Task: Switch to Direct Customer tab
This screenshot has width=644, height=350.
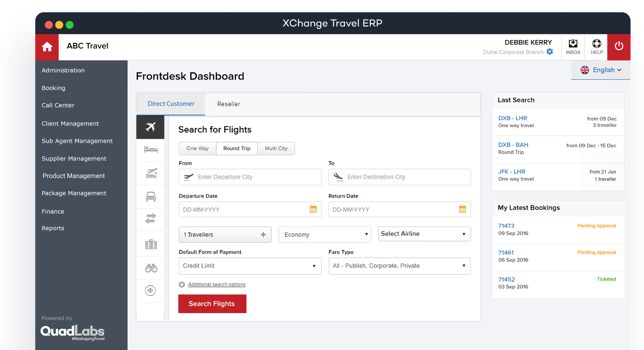Action: tap(171, 104)
